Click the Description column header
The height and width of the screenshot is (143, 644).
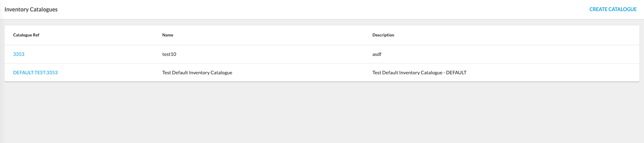coord(383,35)
